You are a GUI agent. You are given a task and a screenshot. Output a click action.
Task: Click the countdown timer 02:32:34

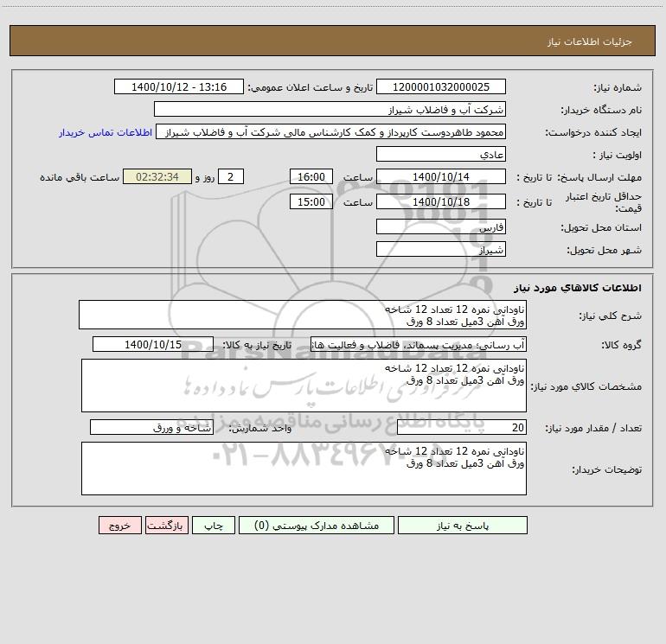pyautogui.click(x=157, y=176)
